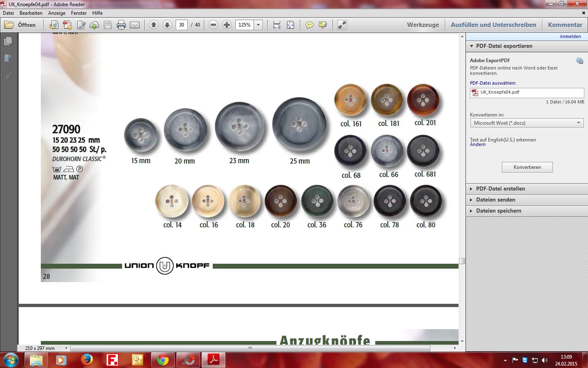Click the sticky note comment icon

coord(309,25)
